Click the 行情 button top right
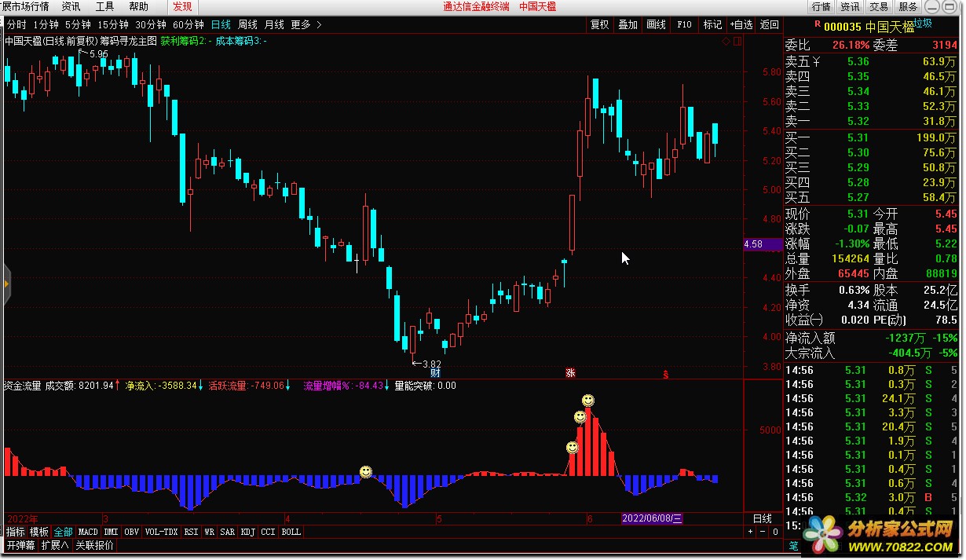Image resolution: width=966 pixels, height=560 pixels. click(x=821, y=6)
